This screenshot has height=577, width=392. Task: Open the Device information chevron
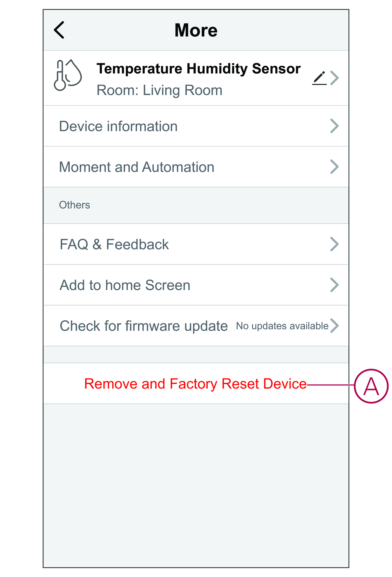coord(335,126)
